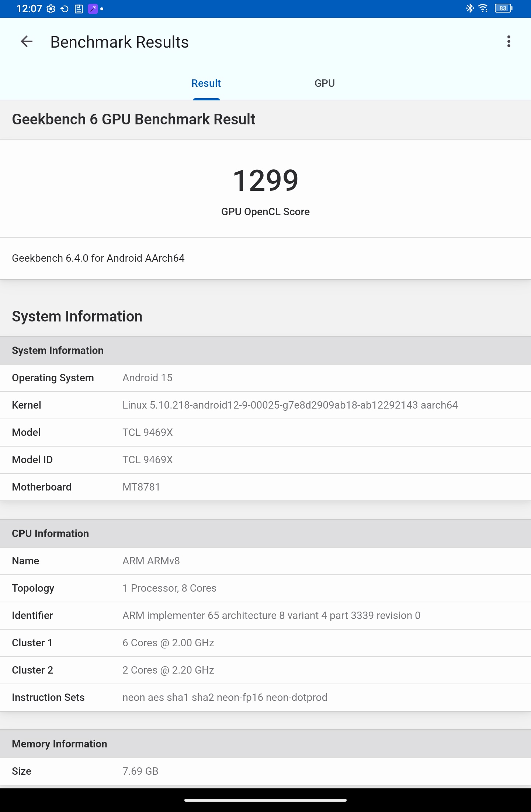
Task: Tap the back arrow icon
Action: click(x=27, y=42)
